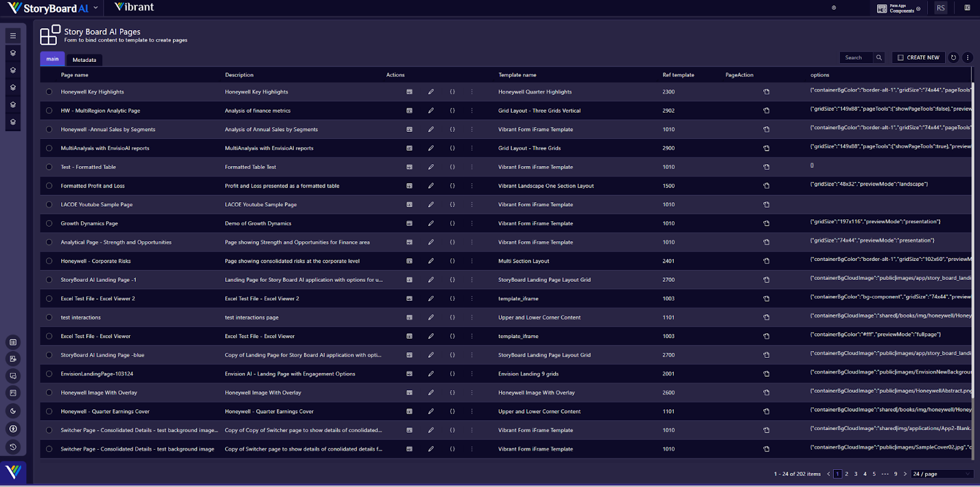Switch to the Metadata tab
This screenshot has width=980, height=487.
(84, 60)
